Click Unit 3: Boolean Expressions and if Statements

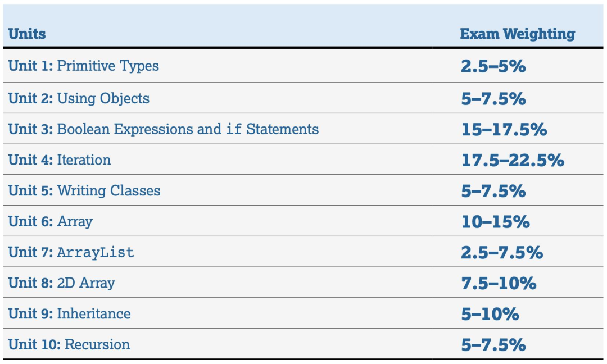164,129
